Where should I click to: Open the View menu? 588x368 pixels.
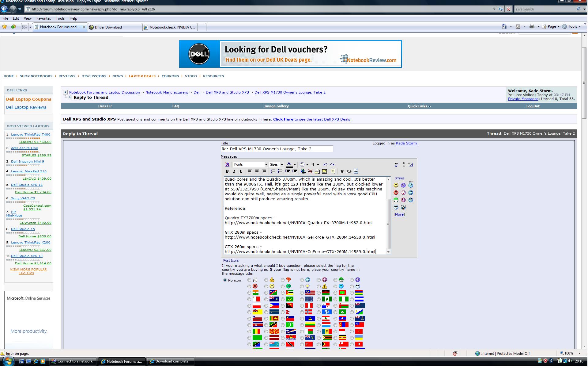click(28, 18)
